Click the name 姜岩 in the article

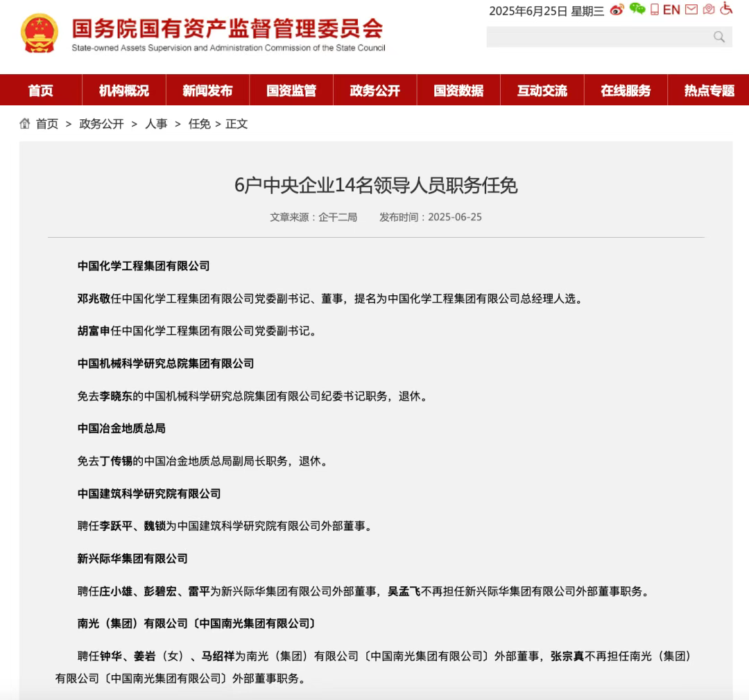144,656
